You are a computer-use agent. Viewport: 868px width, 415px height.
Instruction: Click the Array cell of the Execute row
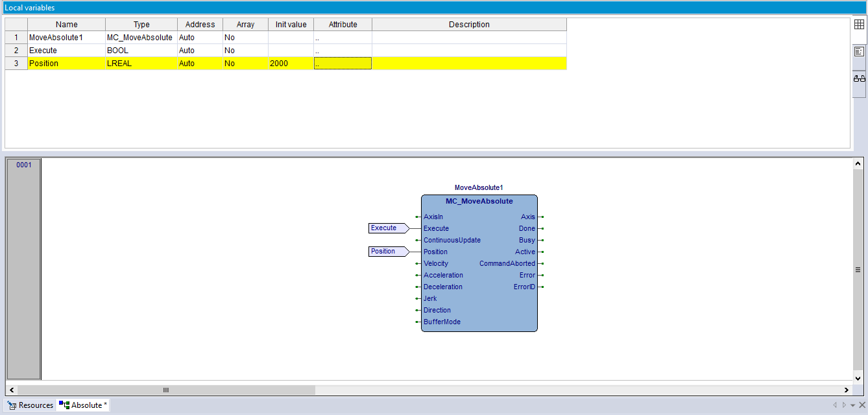245,51
